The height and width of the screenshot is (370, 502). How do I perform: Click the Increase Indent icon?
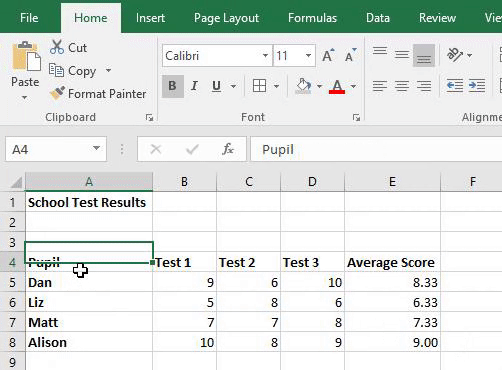coord(477,86)
